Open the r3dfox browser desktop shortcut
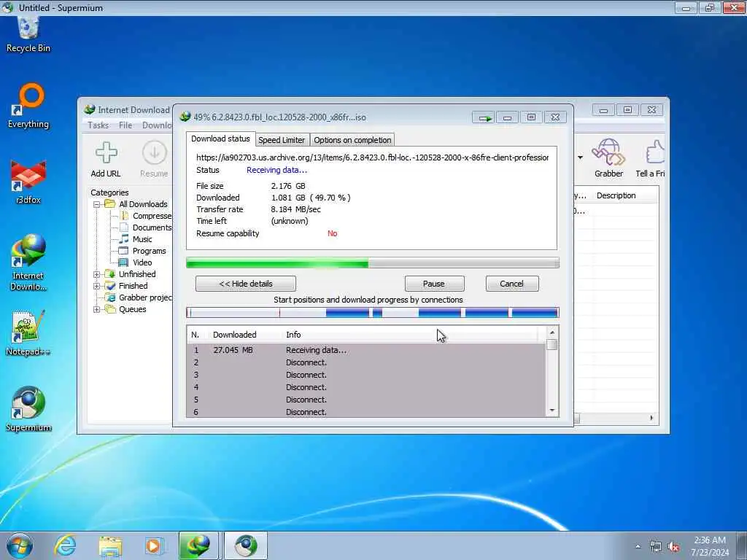The image size is (747, 560). (28, 182)
